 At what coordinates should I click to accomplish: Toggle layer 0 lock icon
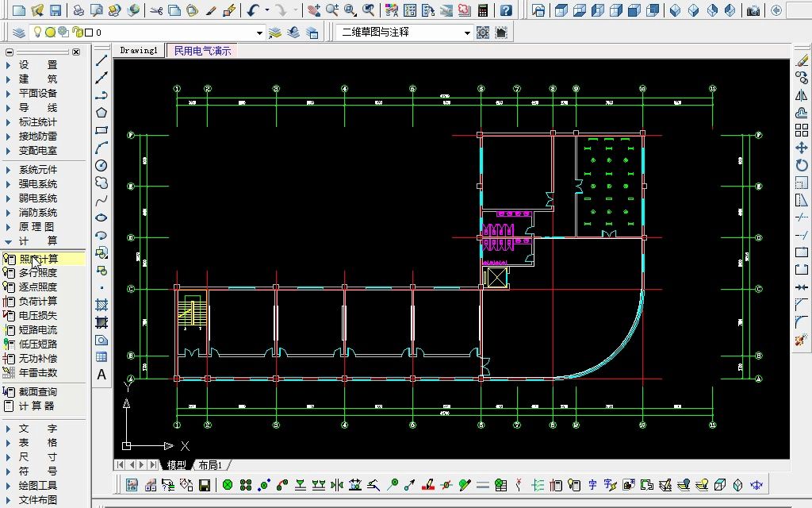point(77,32)
